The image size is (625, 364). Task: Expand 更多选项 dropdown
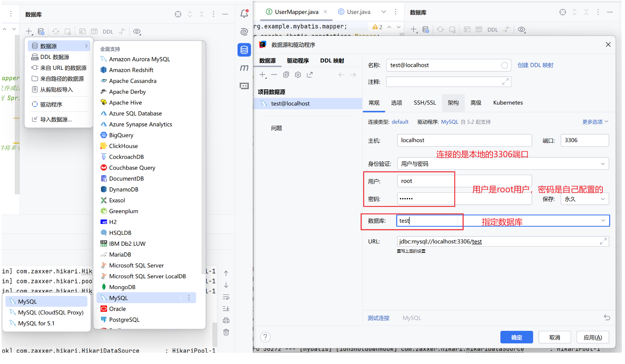(x=595, y=122)
